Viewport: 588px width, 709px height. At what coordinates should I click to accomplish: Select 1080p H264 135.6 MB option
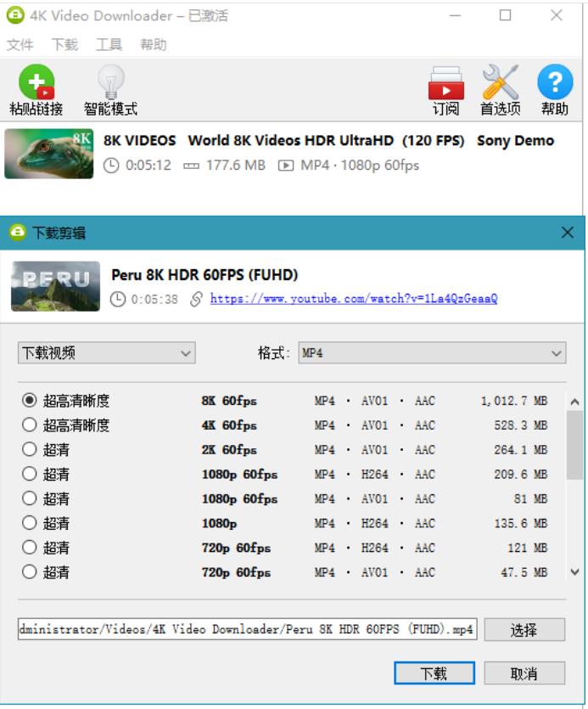(x=29, y=523)
